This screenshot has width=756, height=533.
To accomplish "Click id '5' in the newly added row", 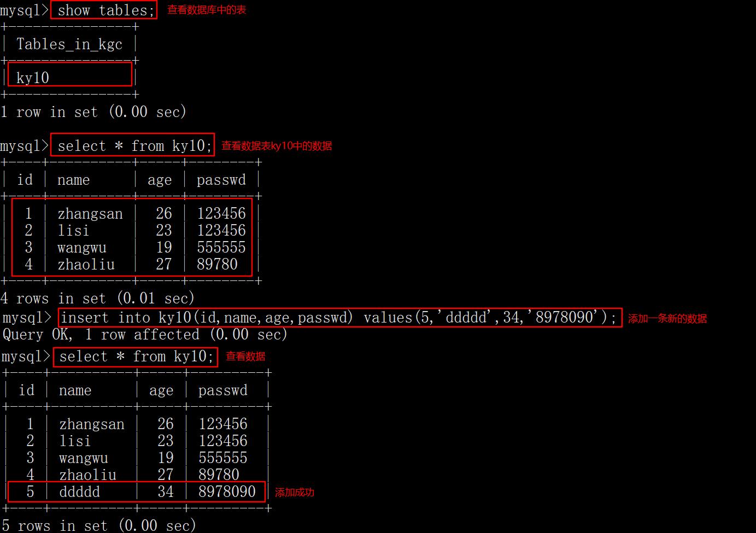I will (30, 491).
